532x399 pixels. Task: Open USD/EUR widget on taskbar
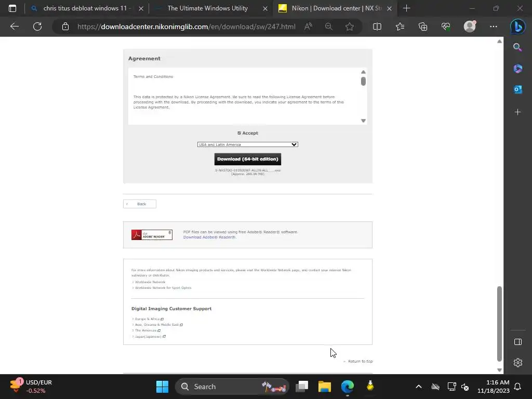coord(31,387)
